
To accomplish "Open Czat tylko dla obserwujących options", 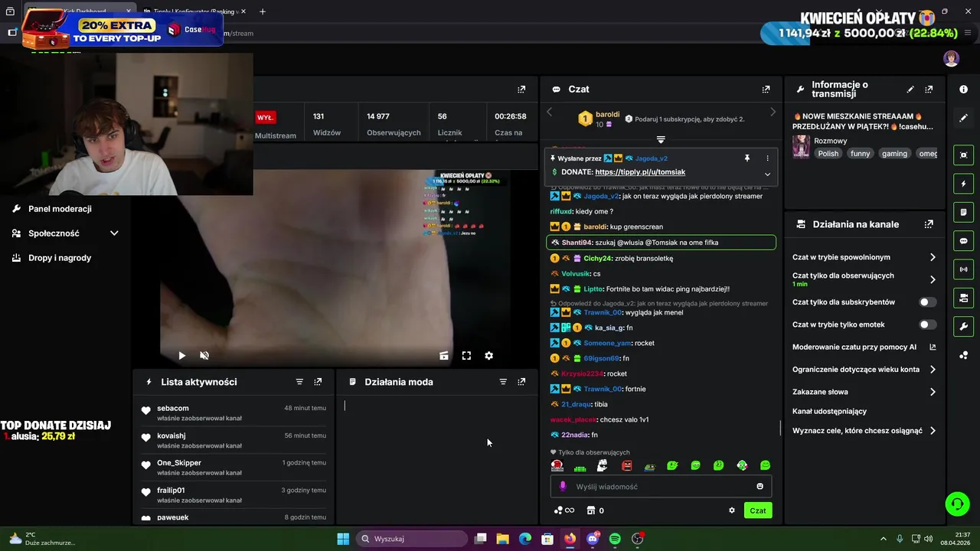I will [x=864, y=279].
